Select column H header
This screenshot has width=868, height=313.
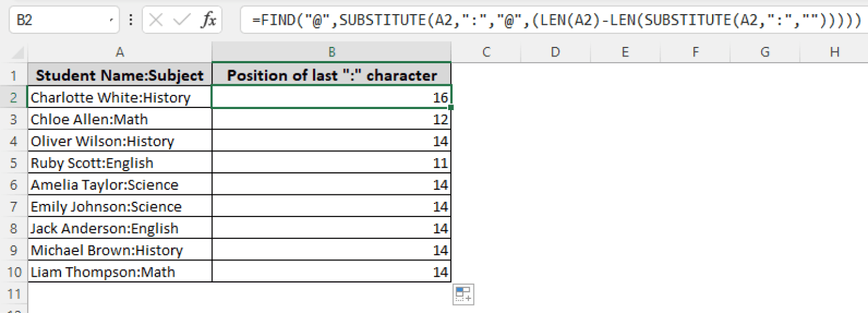point(834,53)
